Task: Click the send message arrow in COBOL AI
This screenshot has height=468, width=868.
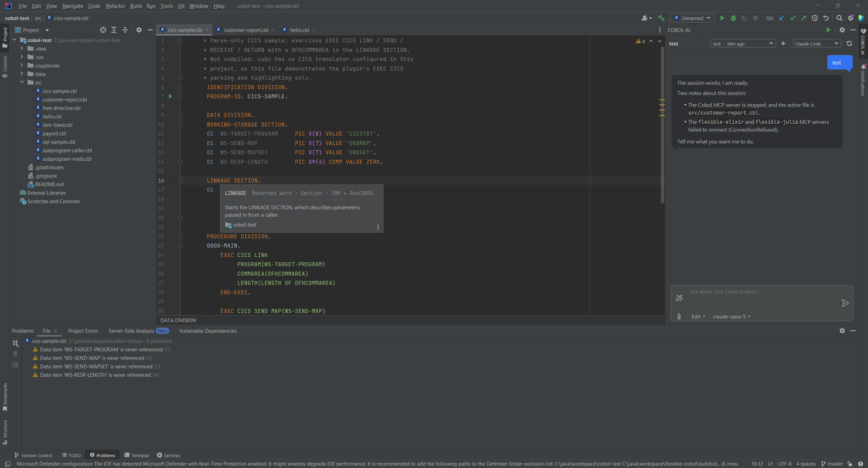Action: point(845,303)
